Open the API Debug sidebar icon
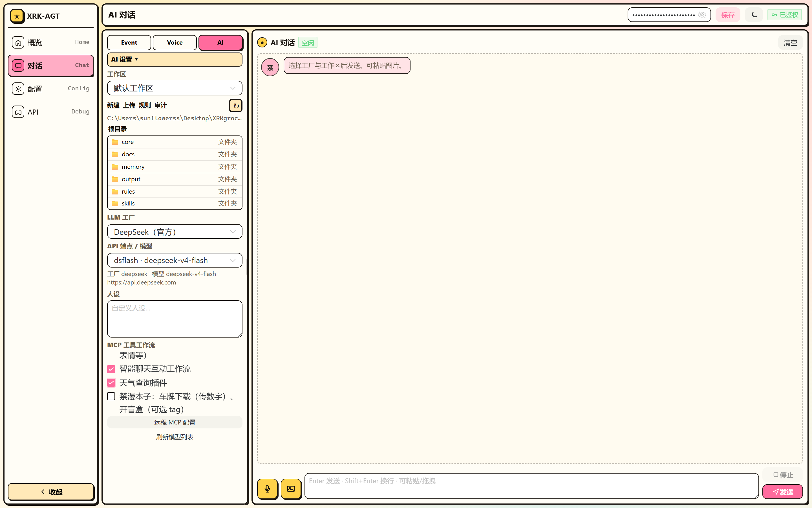The image size is (812, 508). coord(18,112)
